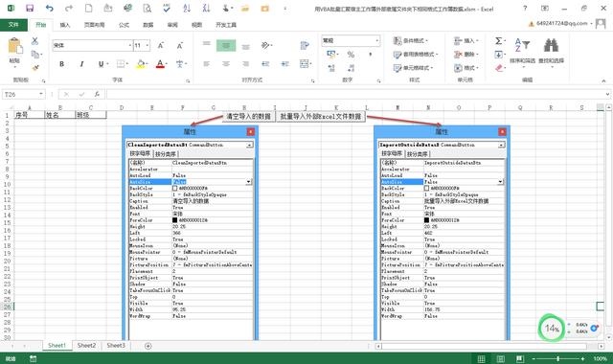613x364 pixels.
Task: Activate the Format Painter brush
Action: (35, 68)
